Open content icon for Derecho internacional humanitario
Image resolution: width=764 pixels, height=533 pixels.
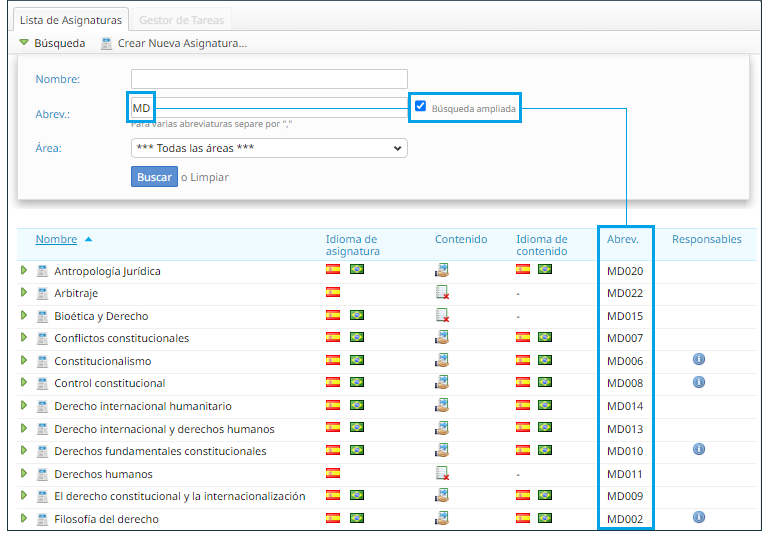coord(442,405)
